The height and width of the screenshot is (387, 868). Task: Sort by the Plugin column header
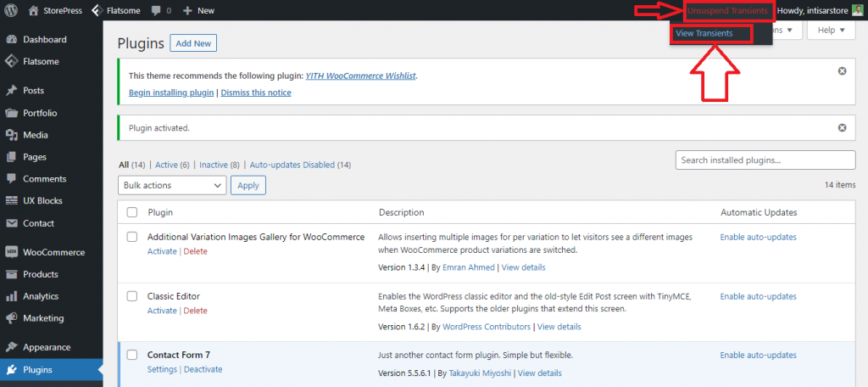(x=160, y=212)
